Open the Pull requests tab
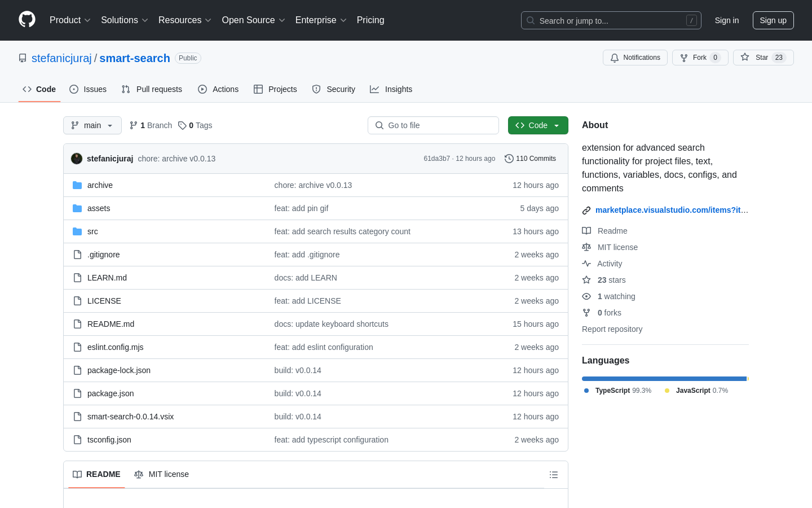812x508 pixels. (x=152, y=89)
